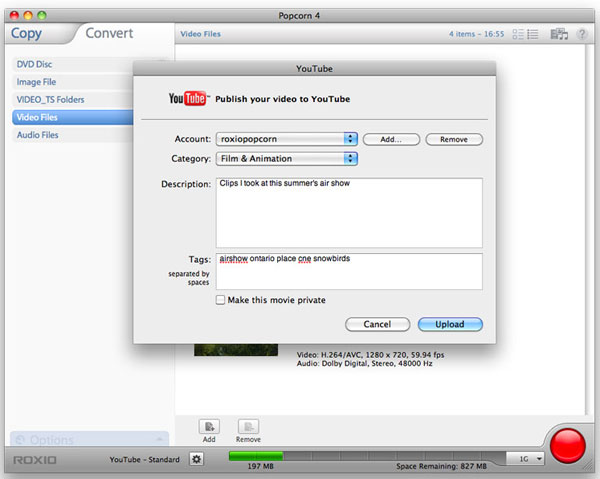Click the Remove account button

click(454, 139)
